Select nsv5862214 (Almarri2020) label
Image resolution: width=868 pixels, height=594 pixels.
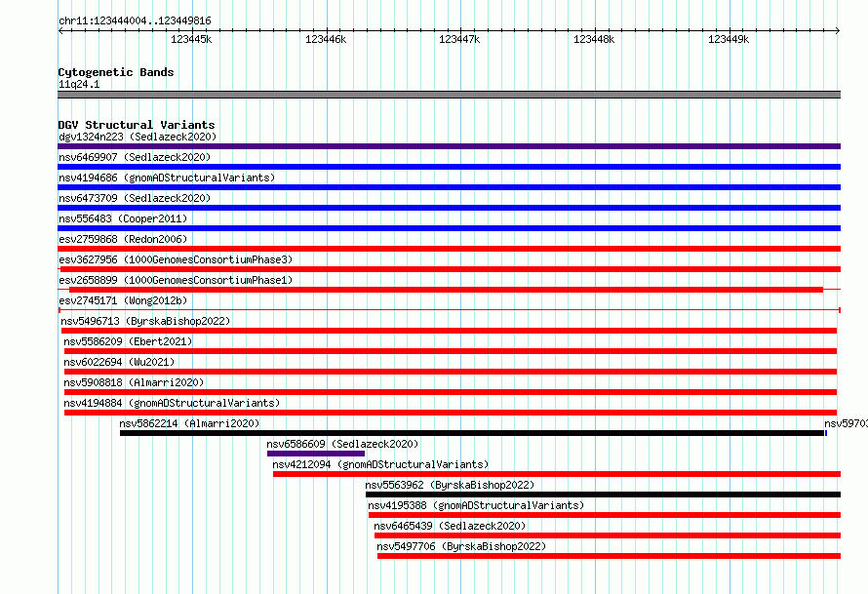189,423
